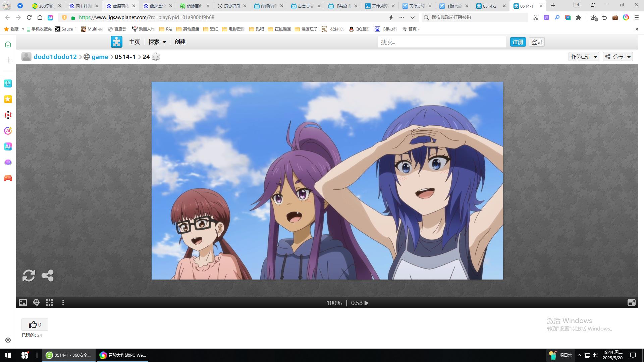Viewport: 644px width, 362px height.
Task: Click the site 搜索 search field
Action: coord(442,42)
